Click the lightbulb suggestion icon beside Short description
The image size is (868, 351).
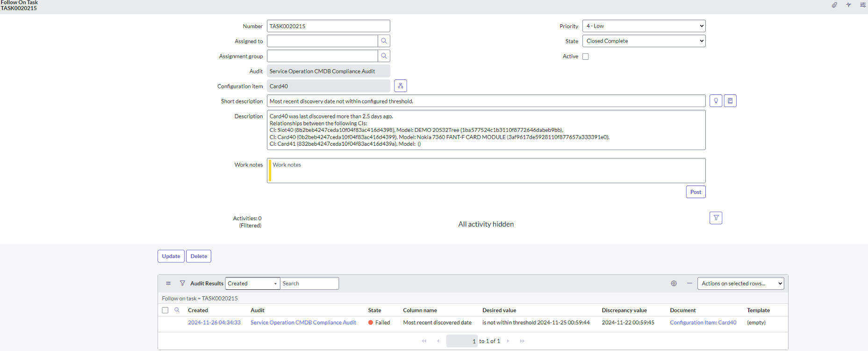click(x=716, y=101)
